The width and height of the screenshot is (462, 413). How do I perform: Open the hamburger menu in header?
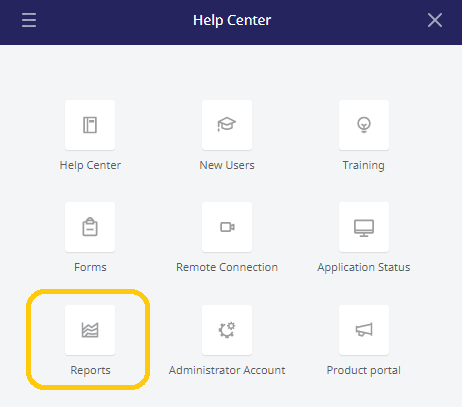tap(29, 20)
